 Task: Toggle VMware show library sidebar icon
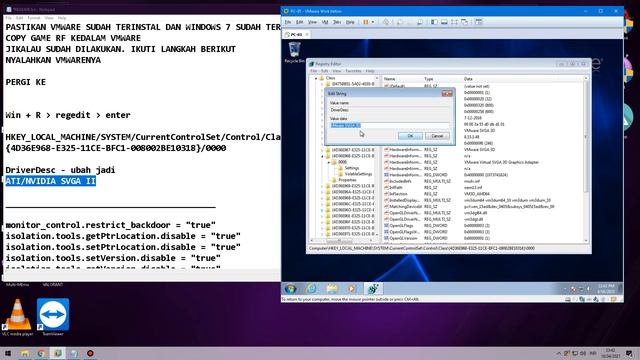(x=434, y=22)
